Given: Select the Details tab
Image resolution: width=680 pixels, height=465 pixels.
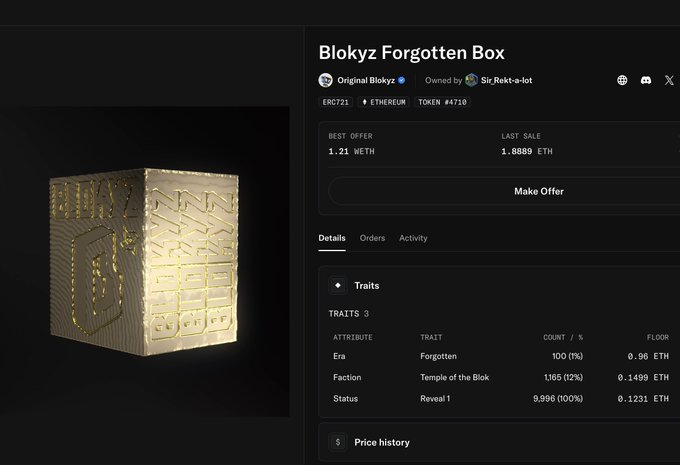Looking at the screenshot, I should 332,238.
